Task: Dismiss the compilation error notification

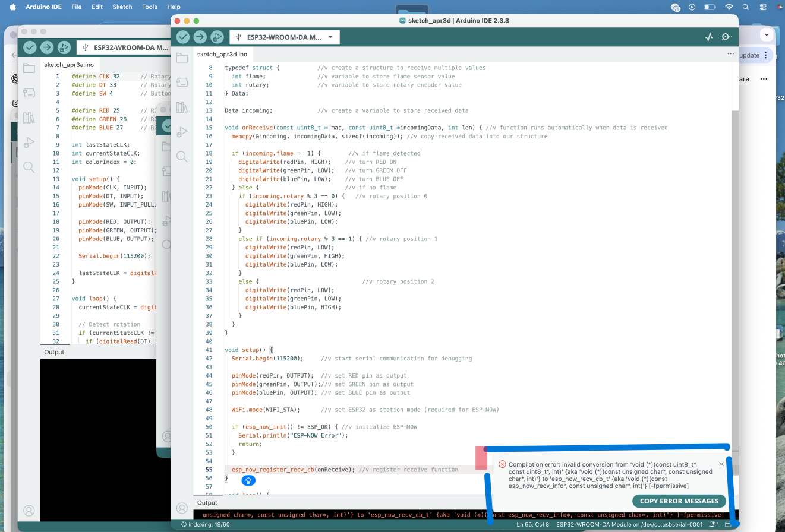Action: (721, 464)
